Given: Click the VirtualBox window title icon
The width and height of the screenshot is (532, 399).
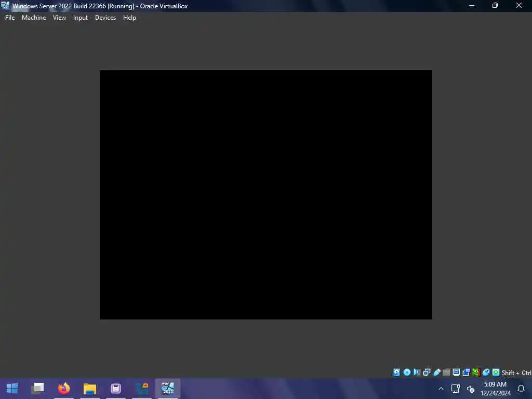Looking at the screenshot, I should tap(5, 6).
